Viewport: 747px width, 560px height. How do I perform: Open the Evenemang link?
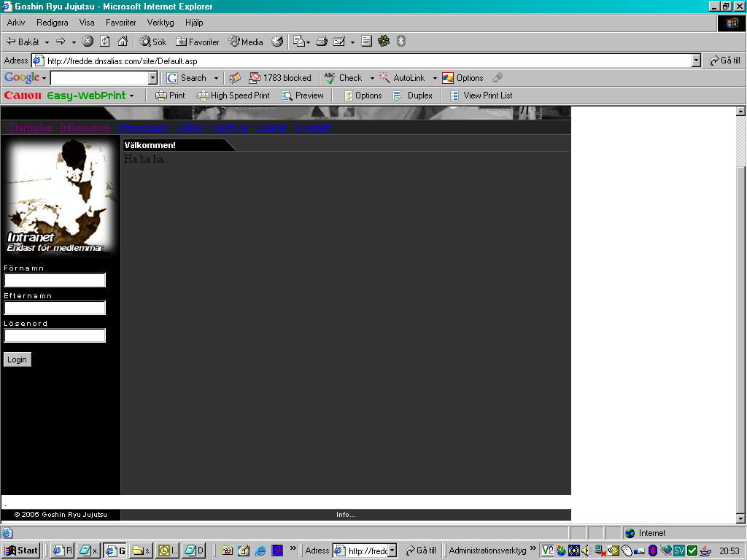point(142,128)
